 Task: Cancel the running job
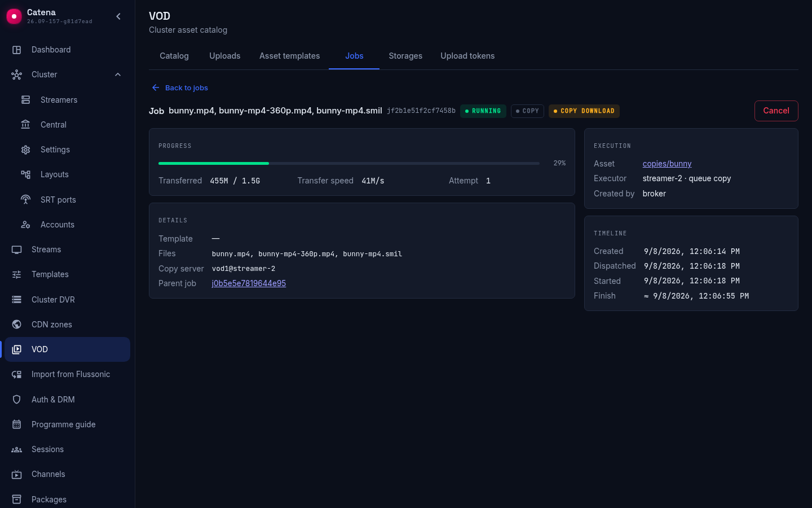(x=776, y=111)
